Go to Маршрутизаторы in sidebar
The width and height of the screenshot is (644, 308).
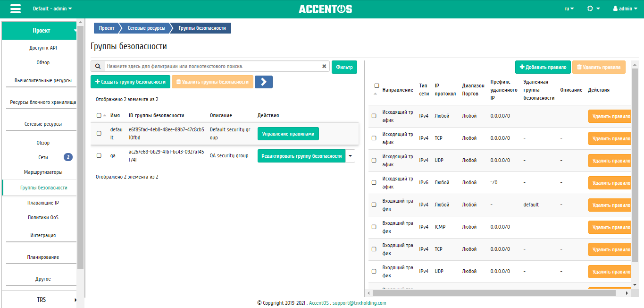[x=43, y=172]
